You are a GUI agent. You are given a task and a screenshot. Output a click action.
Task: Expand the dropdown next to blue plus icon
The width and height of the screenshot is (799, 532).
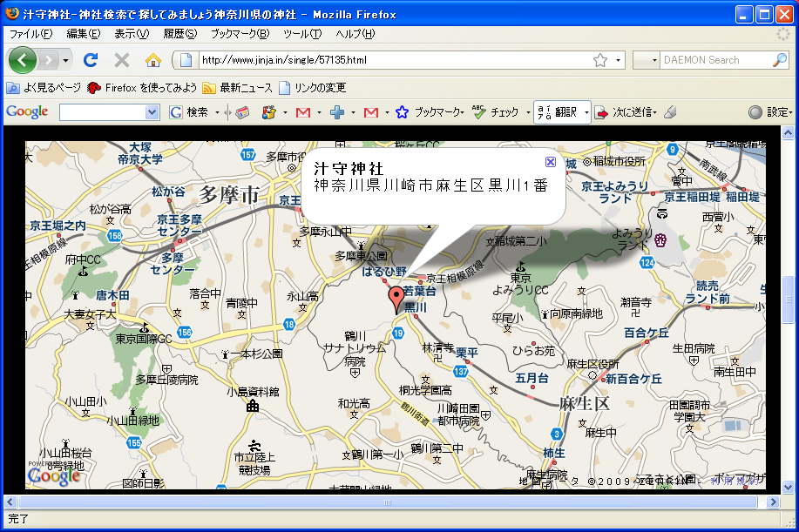pos(353,112)
